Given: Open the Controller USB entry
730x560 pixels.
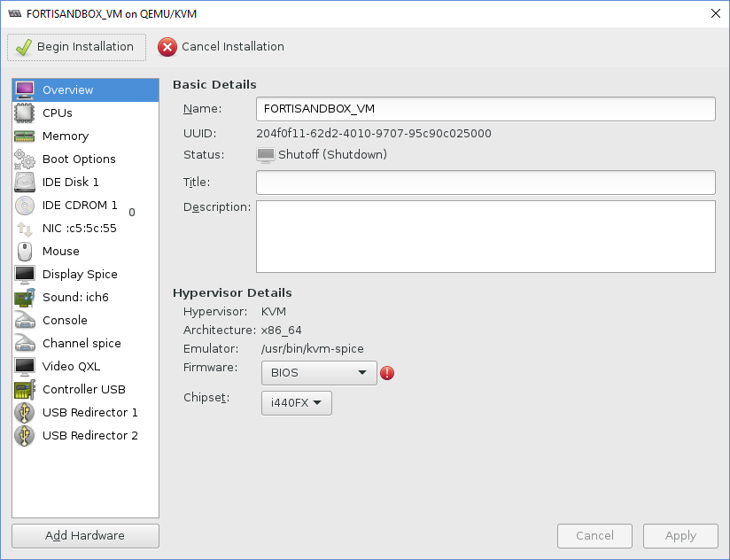Looking at the screenshot, I should (x=86, y=390).
